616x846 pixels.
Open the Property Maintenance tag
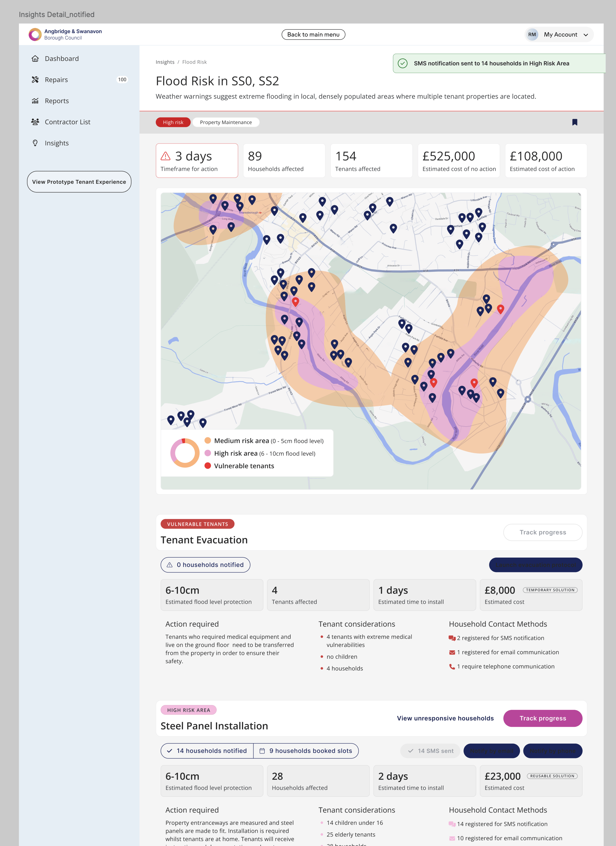tap(226, 122)
